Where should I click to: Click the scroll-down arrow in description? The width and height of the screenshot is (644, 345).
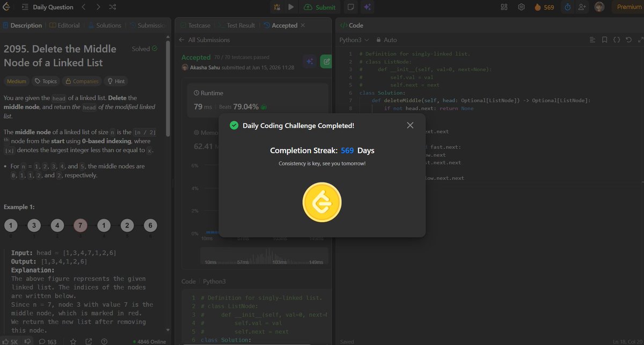click(168, 331)
